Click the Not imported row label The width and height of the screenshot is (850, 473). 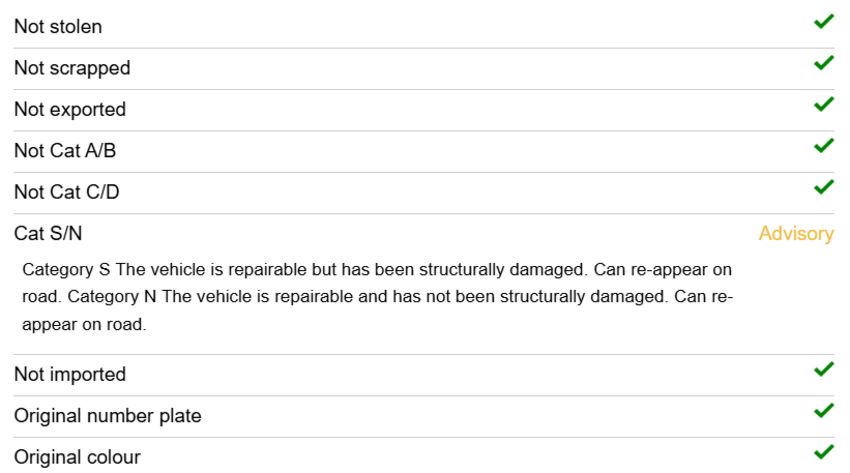pos(70,374)
